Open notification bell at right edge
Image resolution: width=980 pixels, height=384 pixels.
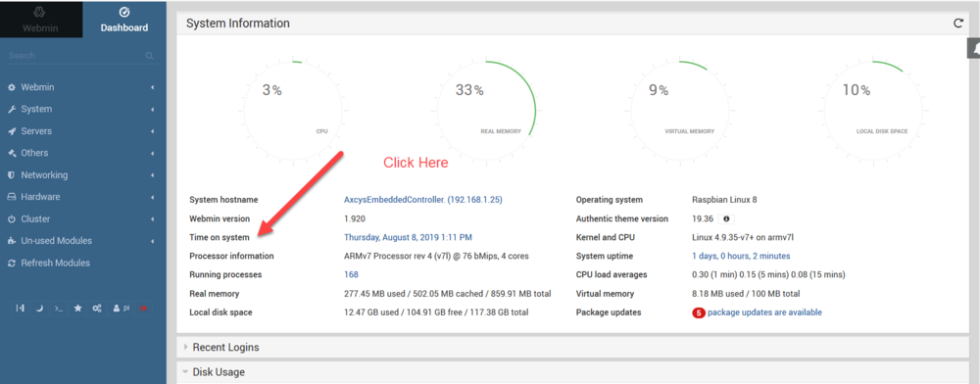pyautogui.click(x=974, y=47)
